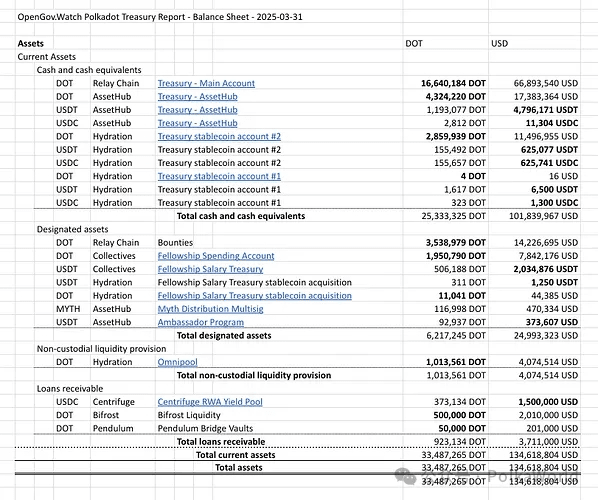Select the 16,640,184 DOT cell

click(x=453, y=83)
